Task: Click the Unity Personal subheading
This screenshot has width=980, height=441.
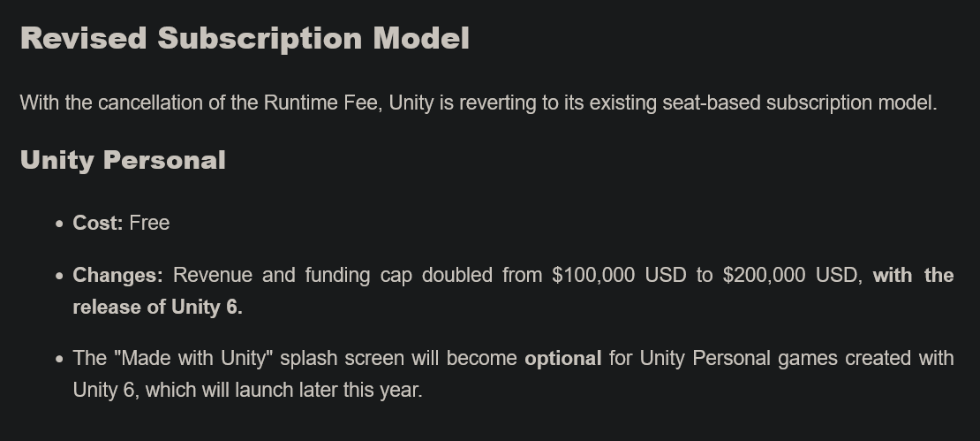Action: [x=123, y=160]
